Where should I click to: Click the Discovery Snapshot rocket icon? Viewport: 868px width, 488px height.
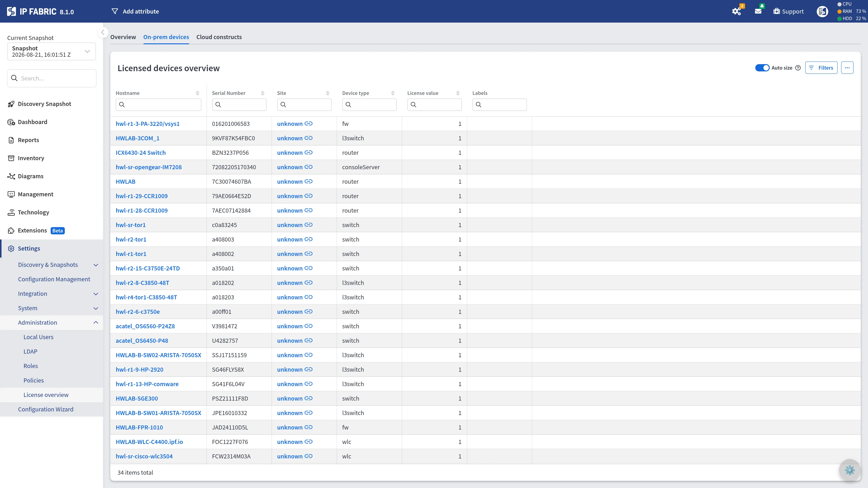11,104
